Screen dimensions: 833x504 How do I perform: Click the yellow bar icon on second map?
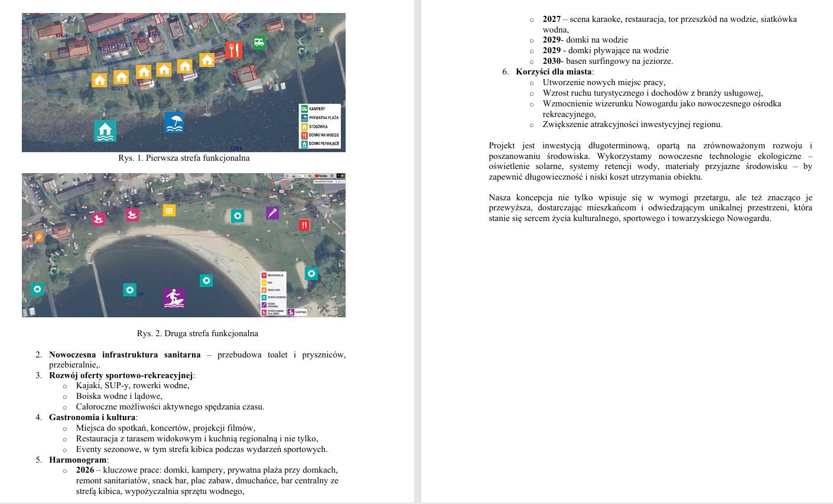(169, 210)
